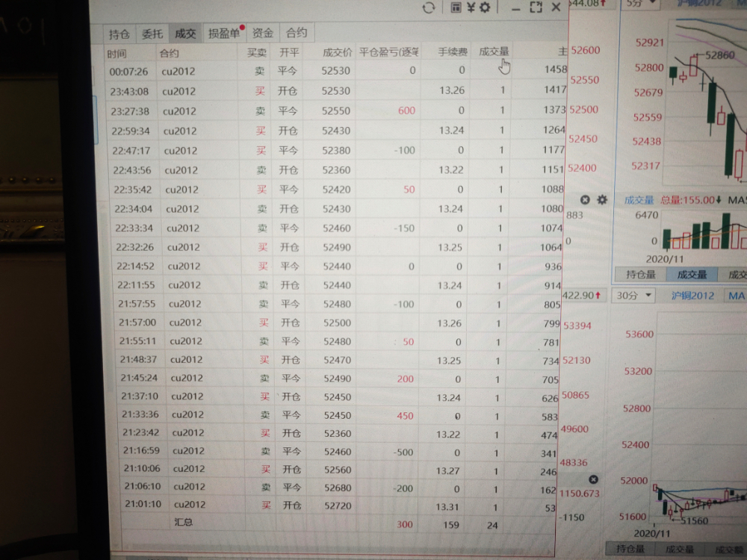The image size is (747, 560).
Task: Select the trade time 22:34:04
Action: tap(134, 209)
